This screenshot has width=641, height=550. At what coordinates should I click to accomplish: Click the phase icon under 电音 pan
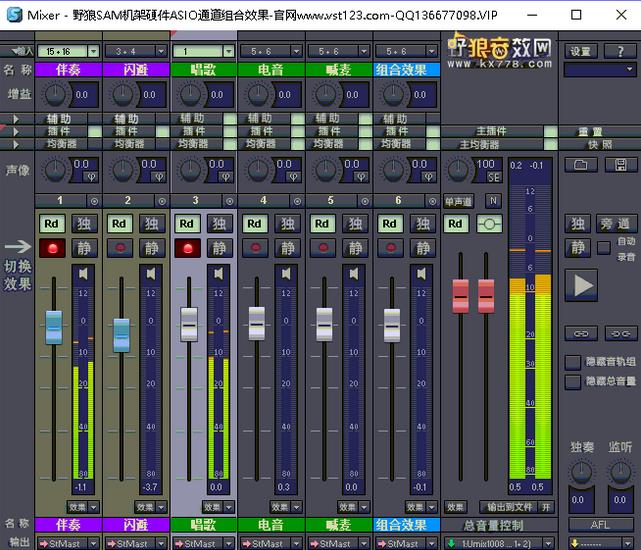pos(294,177)
